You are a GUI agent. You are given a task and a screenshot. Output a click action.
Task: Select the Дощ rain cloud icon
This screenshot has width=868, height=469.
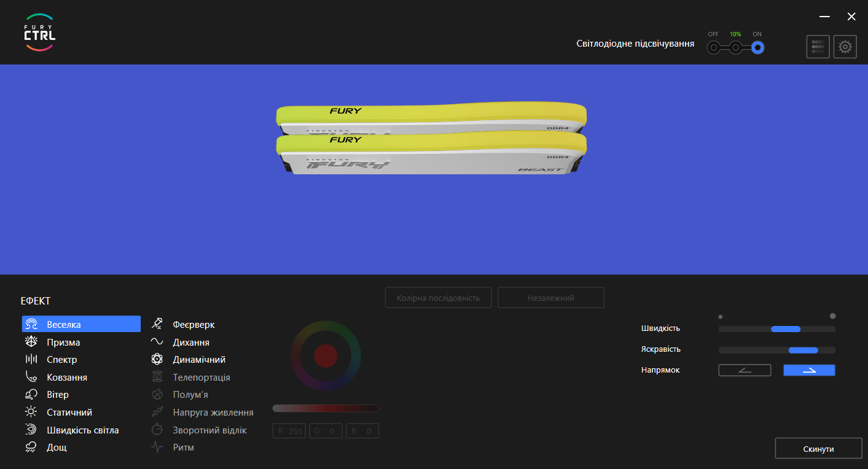(31, 447)
